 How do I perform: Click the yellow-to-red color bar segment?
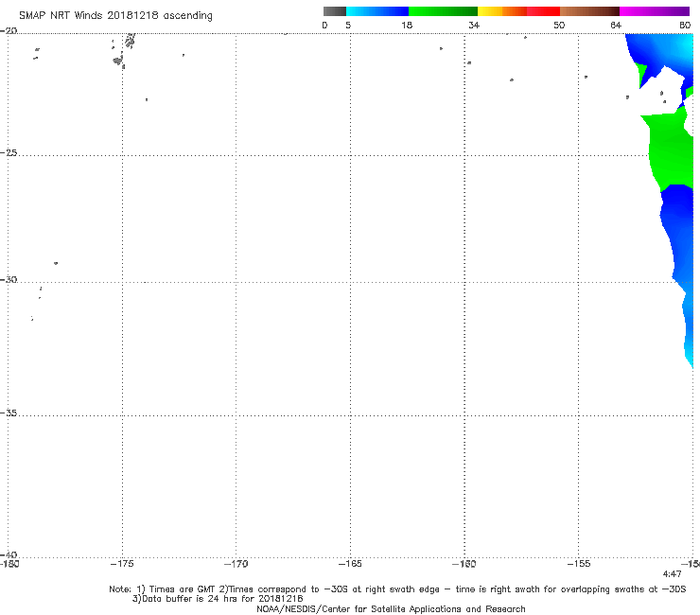[x=518, y=11]
